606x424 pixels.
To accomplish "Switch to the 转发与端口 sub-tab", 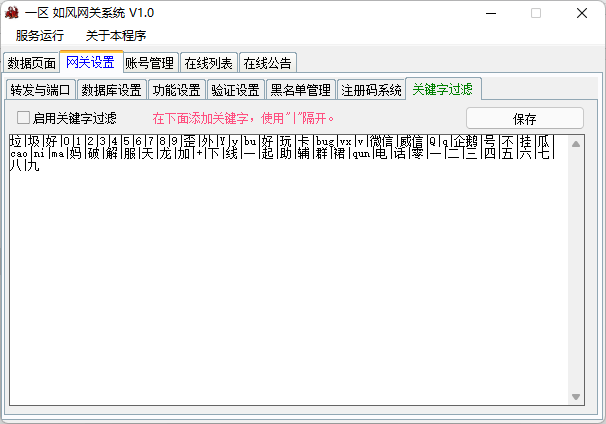I will pyautogui.click(x=40, y=90).
